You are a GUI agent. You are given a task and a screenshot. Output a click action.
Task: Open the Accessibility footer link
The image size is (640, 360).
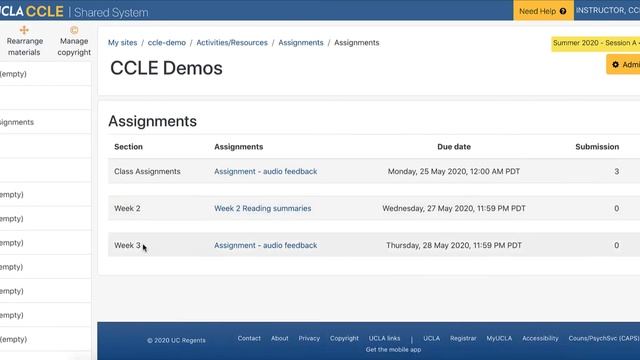point(540,338)
